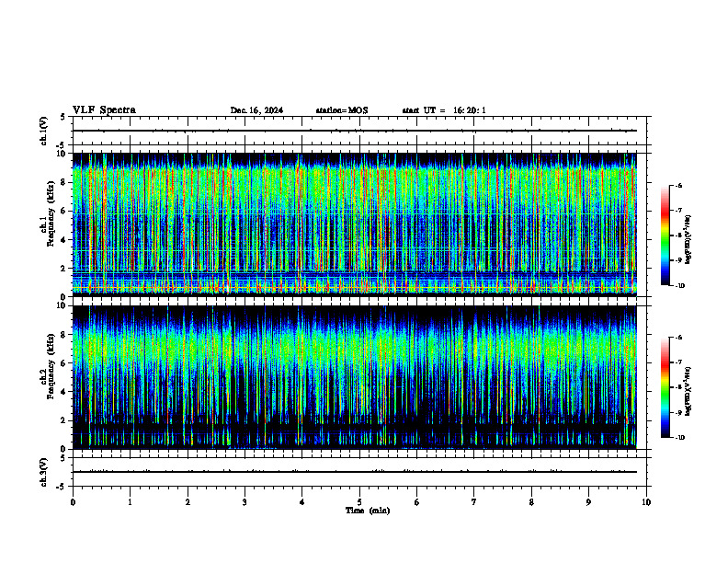Click the "-10" label on ch.2 colorbar
The image size is (728, 563).
click(x=679, y=438)
